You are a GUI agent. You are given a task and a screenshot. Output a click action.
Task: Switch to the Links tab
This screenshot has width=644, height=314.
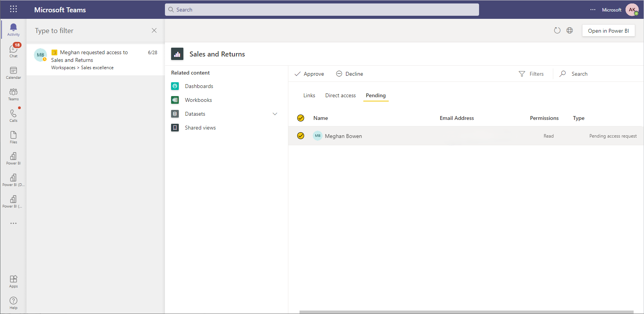click(x=309, y=95)
